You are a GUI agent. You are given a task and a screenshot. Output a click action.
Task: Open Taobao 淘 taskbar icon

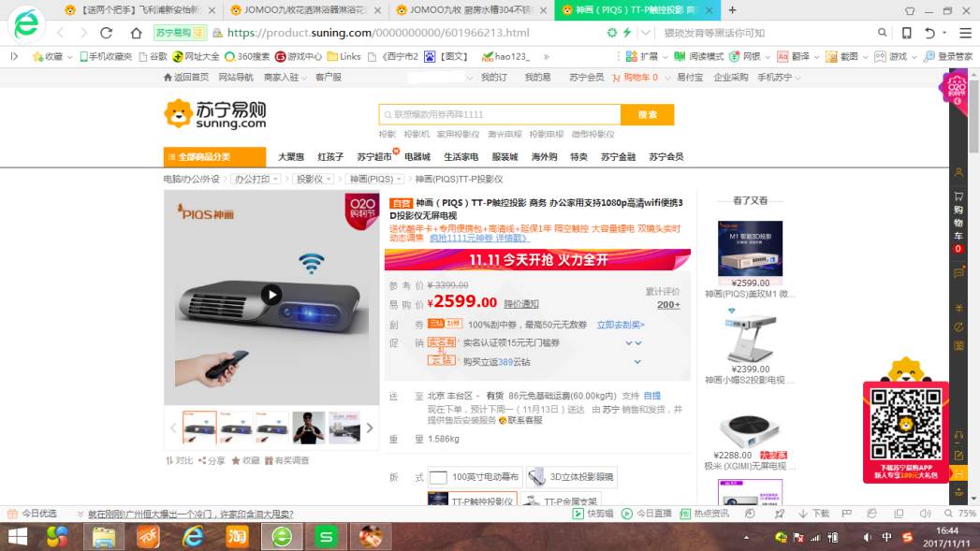coord(237,537)
